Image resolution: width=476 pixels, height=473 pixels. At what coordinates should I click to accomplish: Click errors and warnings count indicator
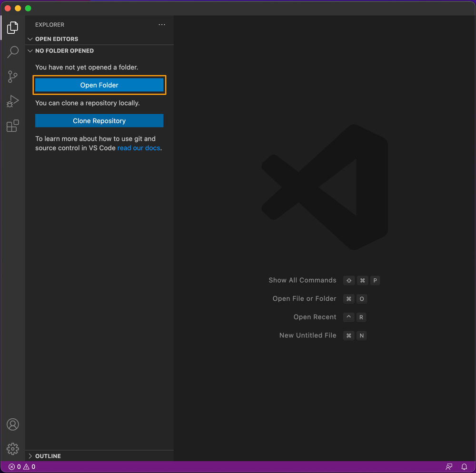[x=22, y=467]
